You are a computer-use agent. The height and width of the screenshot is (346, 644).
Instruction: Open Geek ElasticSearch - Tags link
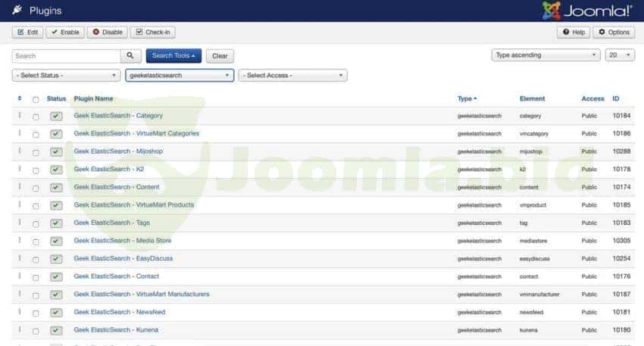pos(111,223)
